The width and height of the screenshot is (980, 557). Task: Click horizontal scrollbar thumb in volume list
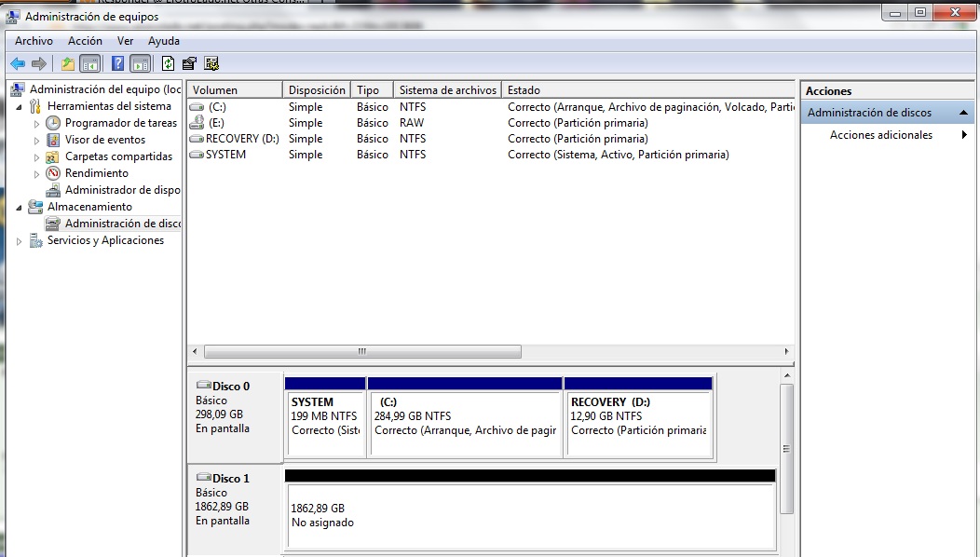point(362,351)
